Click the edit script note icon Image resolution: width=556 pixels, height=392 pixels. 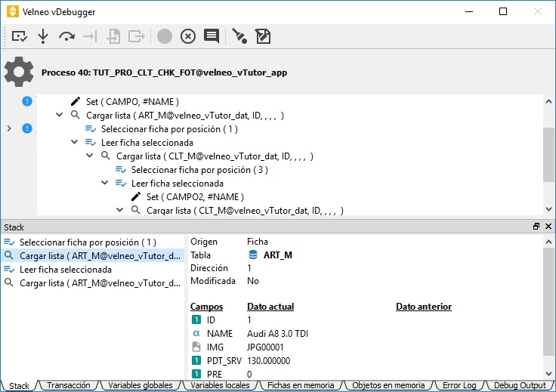point(263,35)
